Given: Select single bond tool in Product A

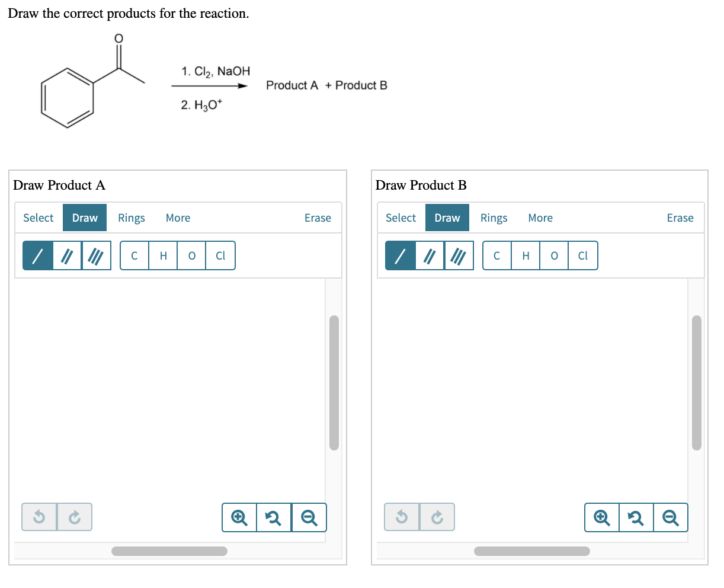Looking at the screenshot, I should [x=37, y=255].
